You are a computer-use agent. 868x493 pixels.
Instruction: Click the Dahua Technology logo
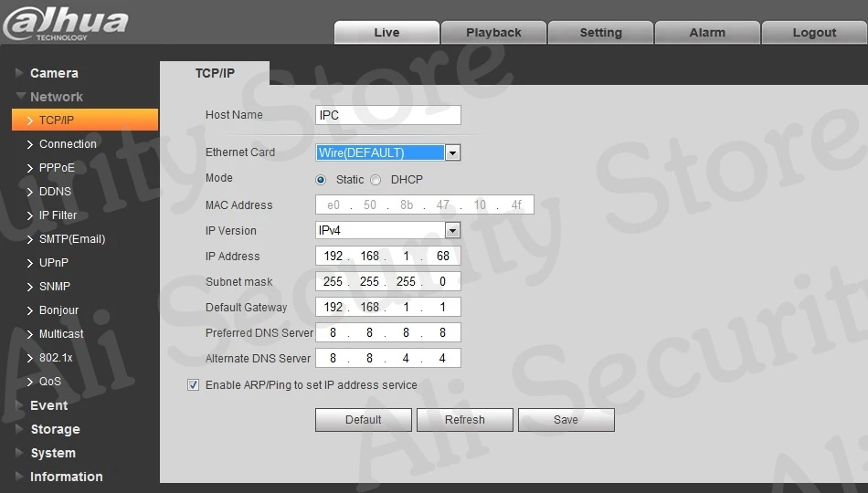[x=65, y=23]
